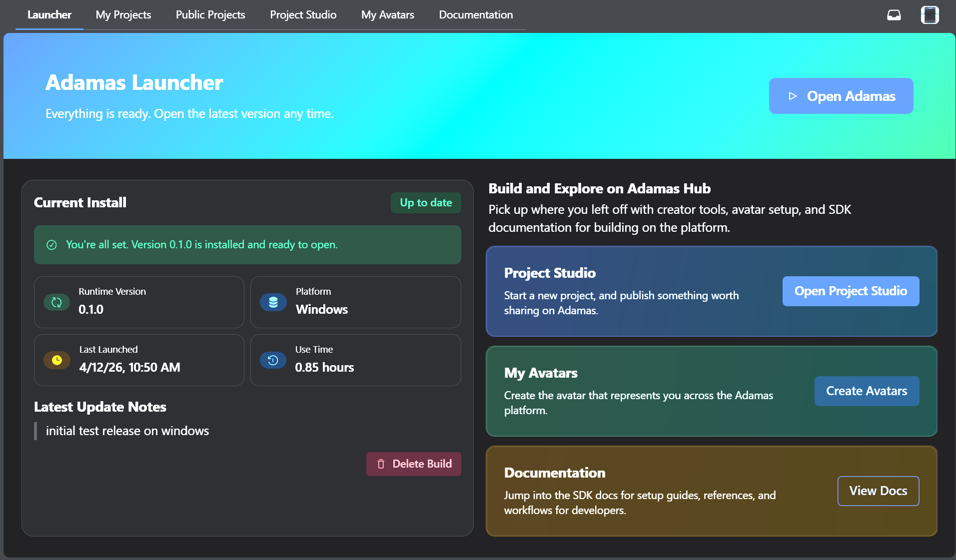Open the user profile avatar icon
This screenshot has height=560, width=956.
930,15
